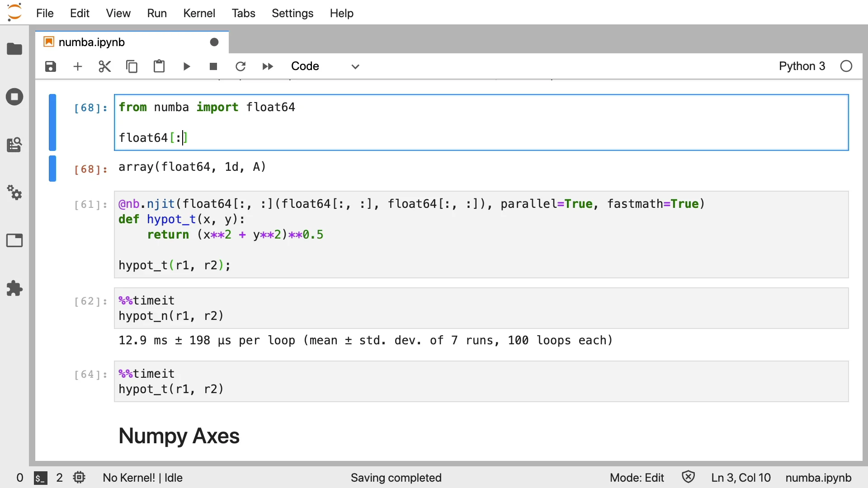The height and width of the screenshot is (488, 868).
Task: Open the Running Terminals and Kernels panel
Action: (14, 97)
